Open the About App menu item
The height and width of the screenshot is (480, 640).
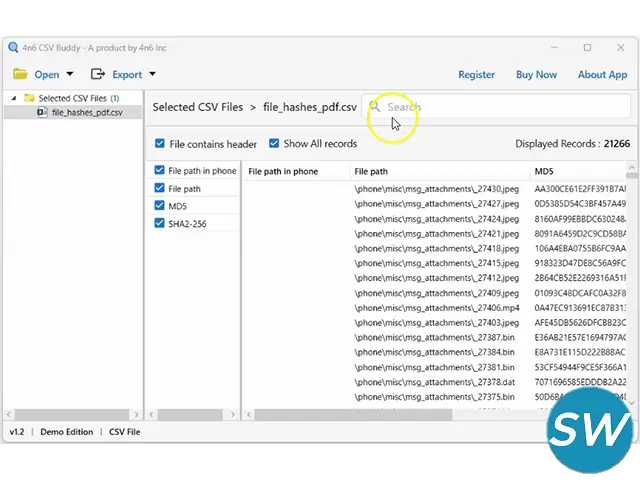[x=602, y=74]
